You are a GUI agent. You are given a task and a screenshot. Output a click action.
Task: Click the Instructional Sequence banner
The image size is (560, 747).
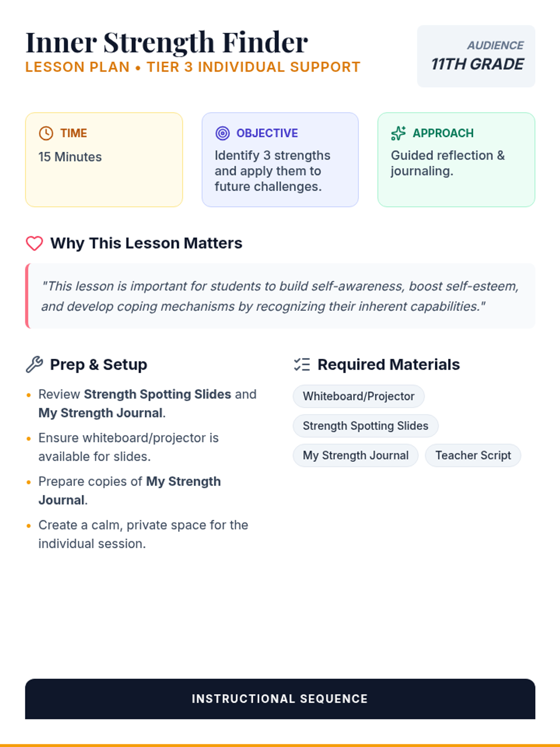280,698
